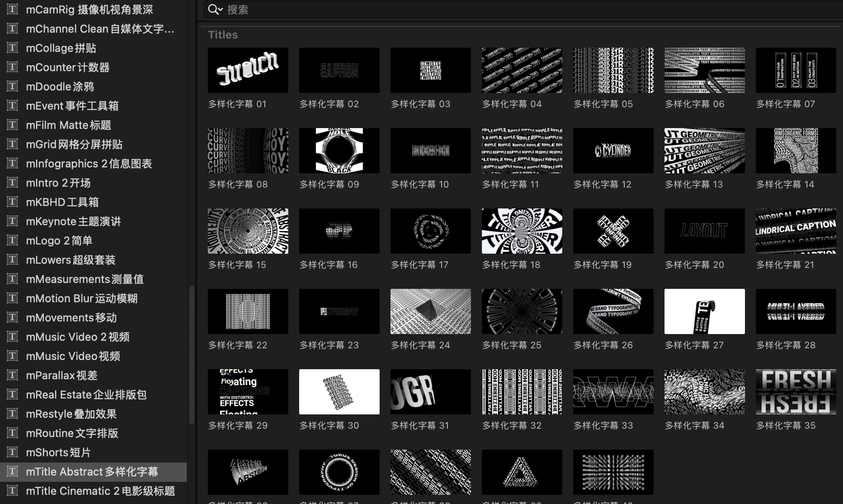The width and height of the screenshot is (843, 504).
Task: Click the 多样化字幕 17 label
Action: coord(420,265)
